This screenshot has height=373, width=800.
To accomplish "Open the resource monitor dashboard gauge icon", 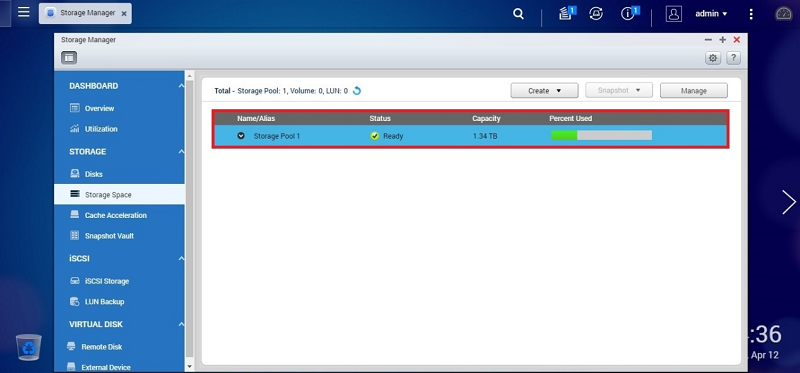I will pyautogui.click(x=783, y=14).
